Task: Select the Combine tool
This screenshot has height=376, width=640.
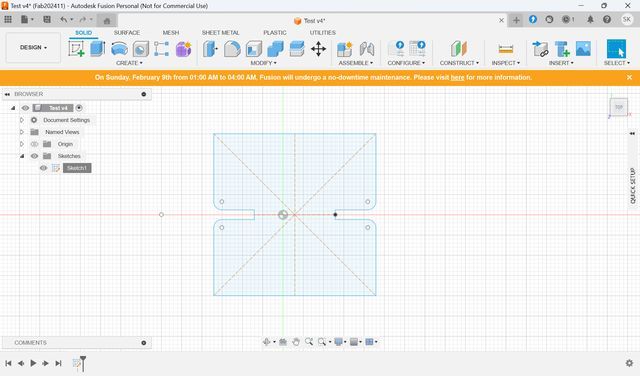Action: coord(275,49)
